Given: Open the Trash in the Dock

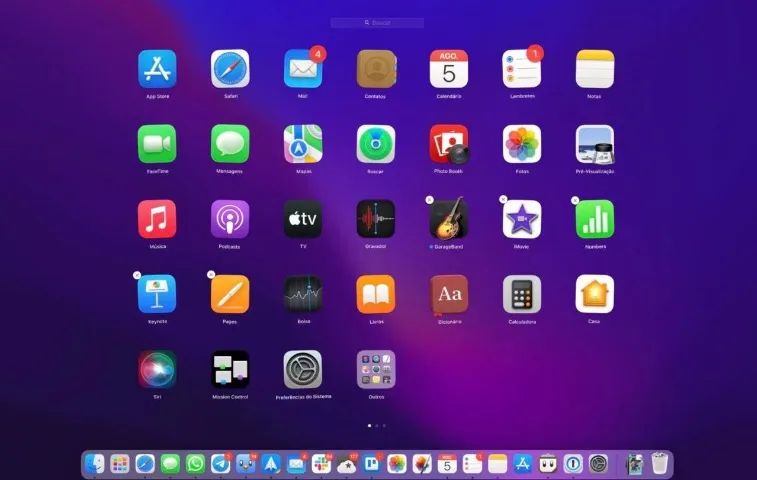Looking at the screenshot, I should pyautogui.click(x=659, y=464).
